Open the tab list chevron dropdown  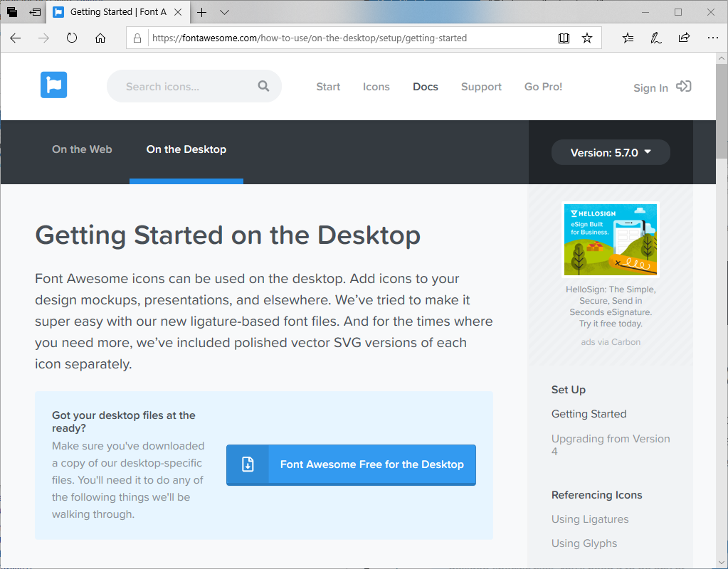pyautogui.click(x=224, y=12)
